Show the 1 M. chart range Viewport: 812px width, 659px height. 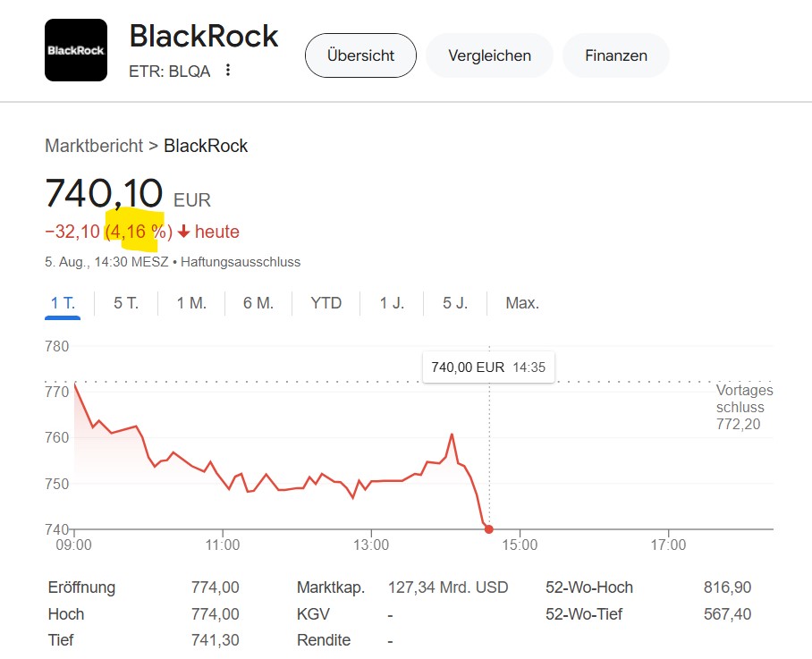click(191, 303)
